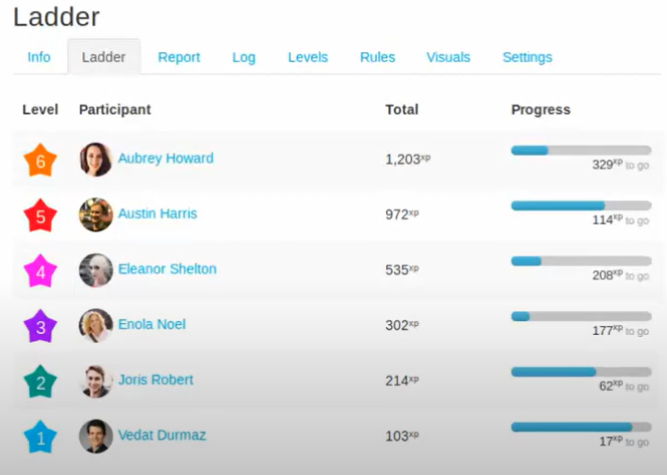Open Austin Harris's avatar picture
The image size is (667, 475).
[96, 215]
